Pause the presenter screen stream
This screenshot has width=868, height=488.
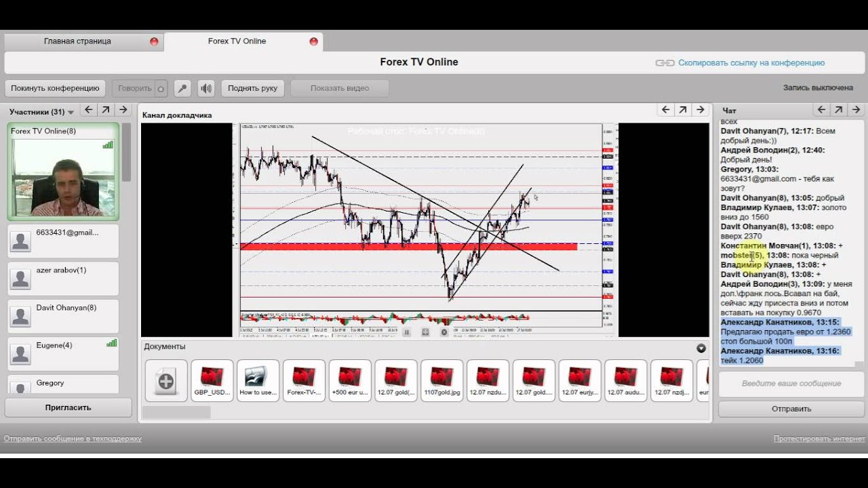[x=407, y=332]
